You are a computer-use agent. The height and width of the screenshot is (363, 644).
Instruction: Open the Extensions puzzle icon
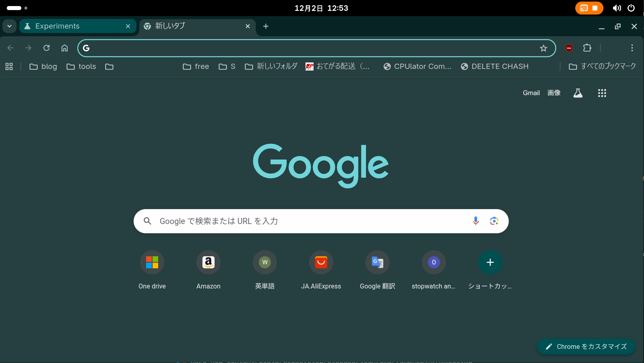pos(587,48)
